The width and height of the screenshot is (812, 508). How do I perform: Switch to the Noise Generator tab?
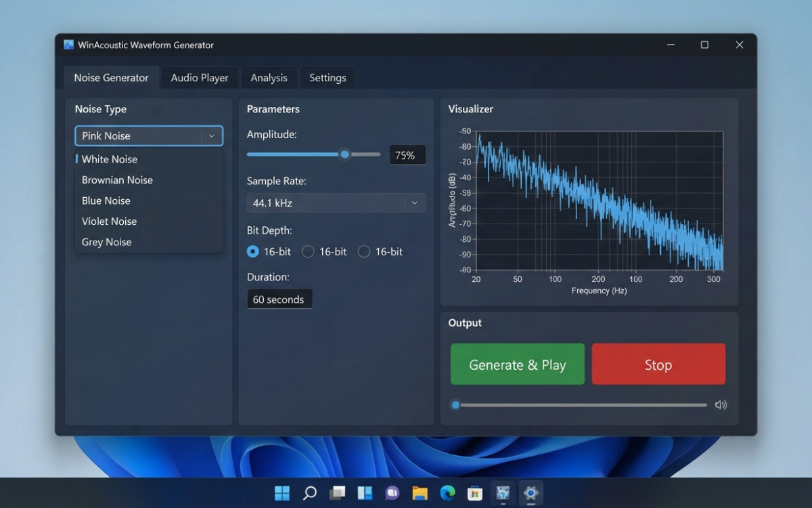(x=111, y=78)
